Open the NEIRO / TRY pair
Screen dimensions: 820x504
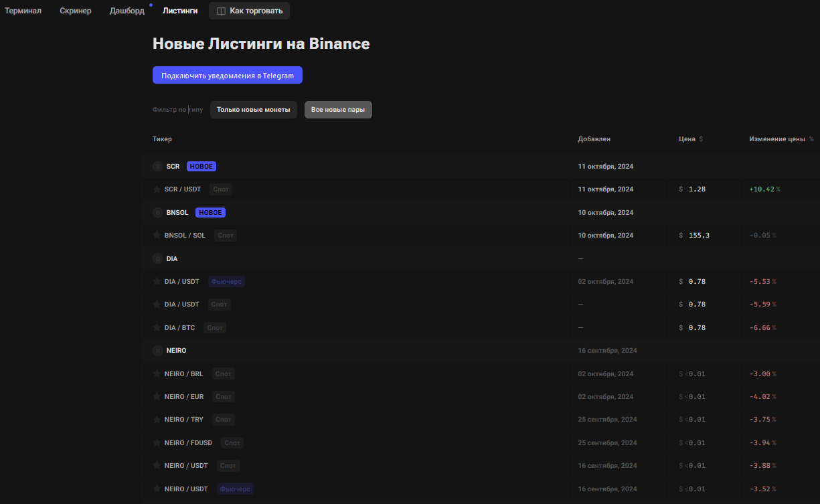pos(184,420)
